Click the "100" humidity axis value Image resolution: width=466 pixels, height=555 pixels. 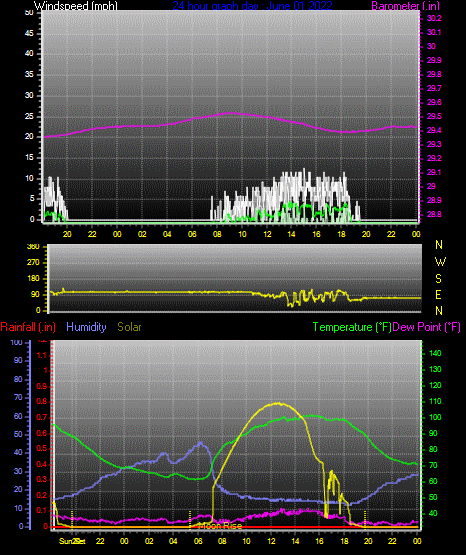(17, 343)
